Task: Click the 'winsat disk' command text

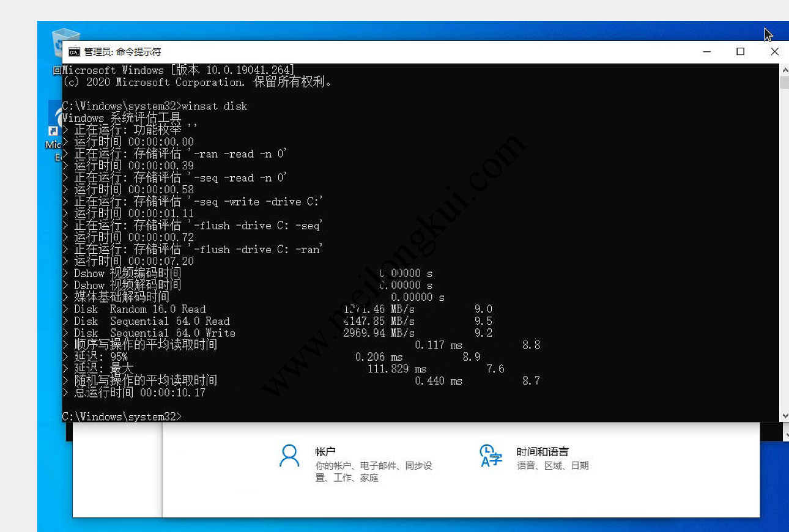Action: point(215,106)
